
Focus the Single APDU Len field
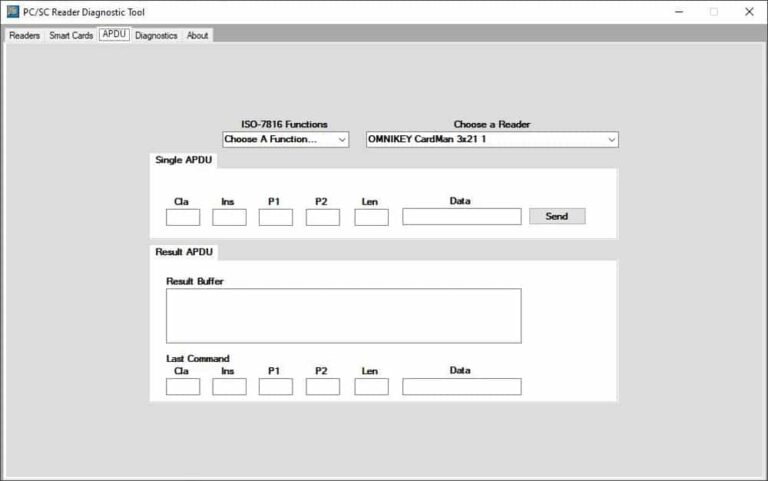[x=371, y=217]
